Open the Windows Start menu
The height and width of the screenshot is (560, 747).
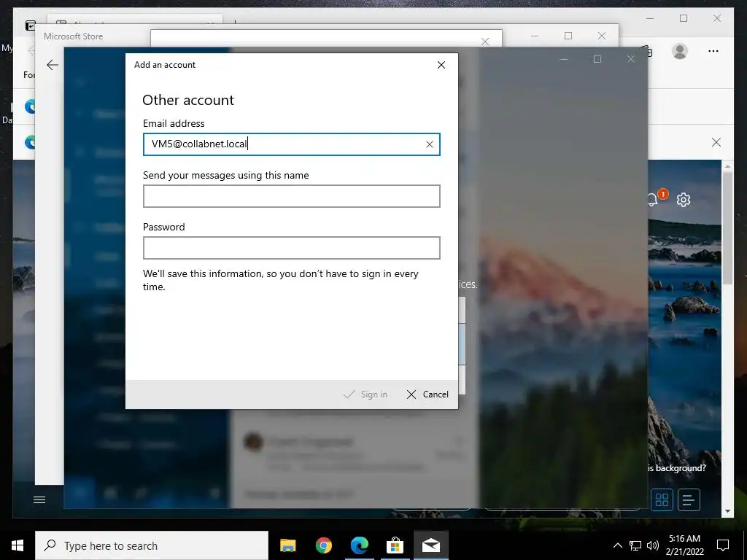click(18, 545)
